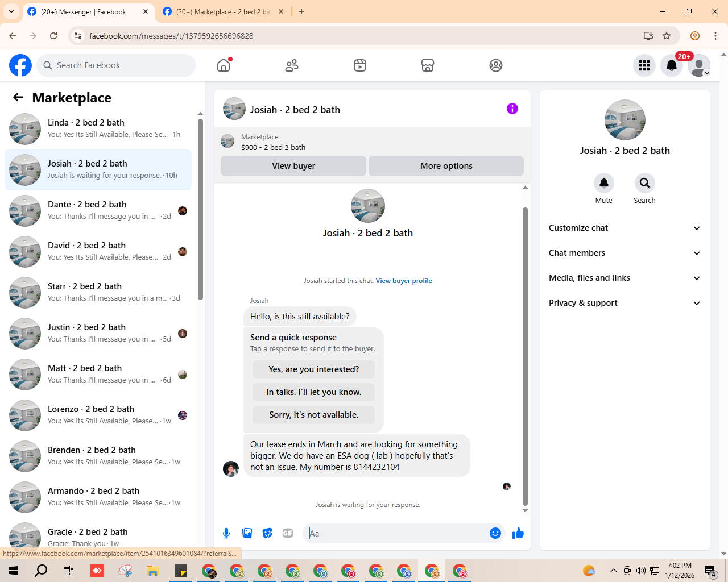The width and height of the screenshot is (728, 582).
Task: Click the View buyer button
Action: coord(293,166)
